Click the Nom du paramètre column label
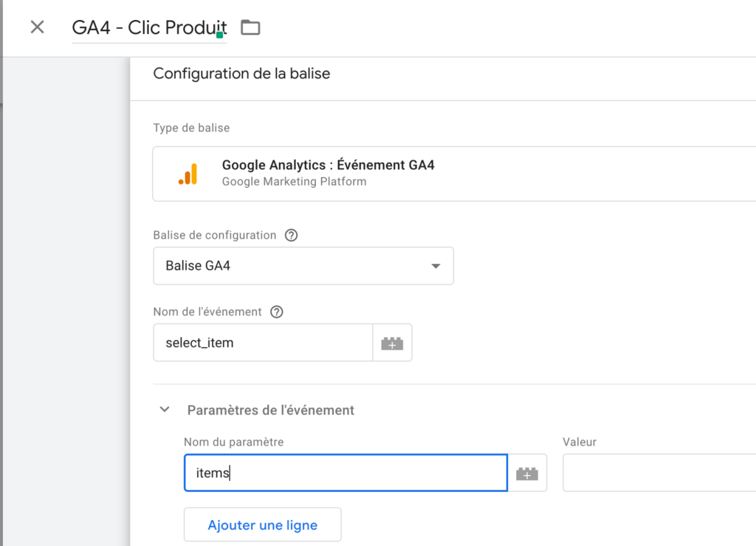The width and height of the screenshot is (756, 546). [234, 442]
